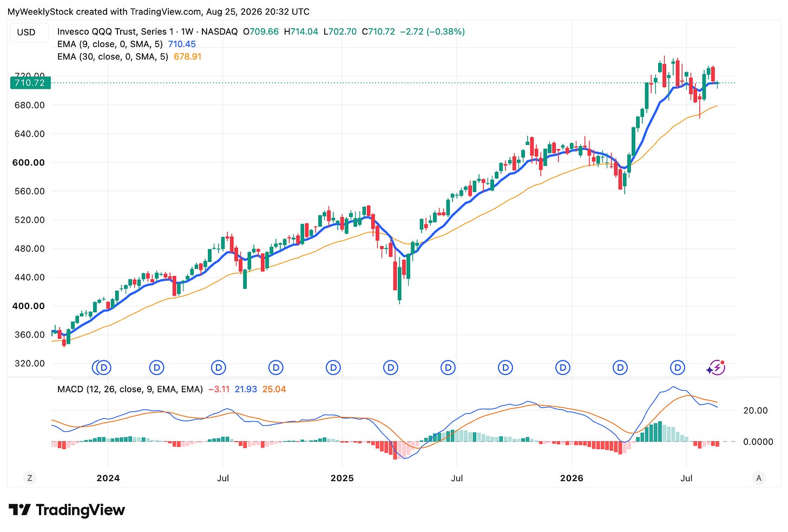
Task: Click the high price H714.04
Action: (301, 31)
